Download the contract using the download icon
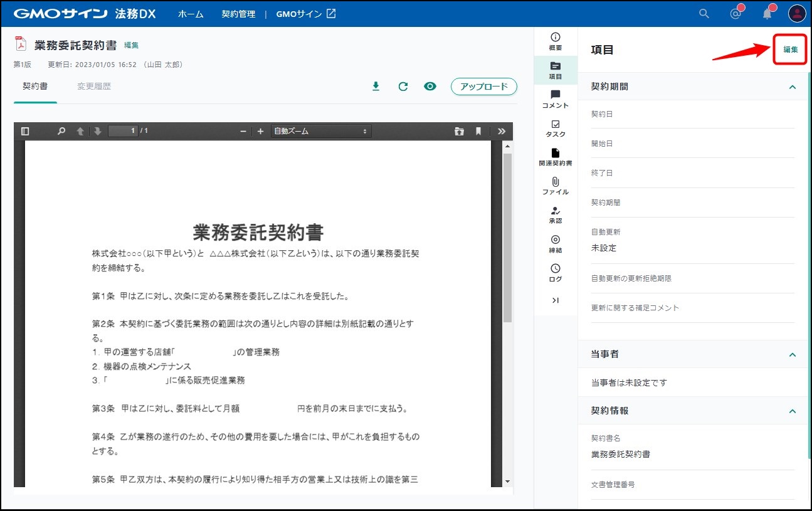Screen dimensions: 812x511 [x=376, y=87]
